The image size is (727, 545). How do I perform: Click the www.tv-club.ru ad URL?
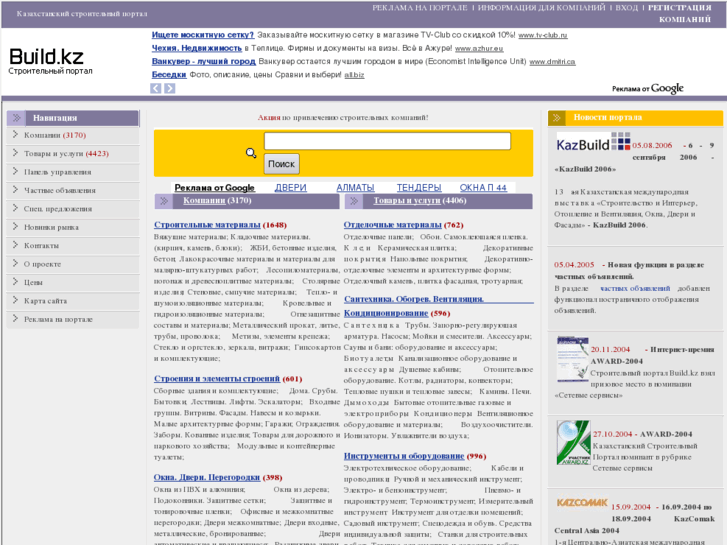(x=542, y=35)
